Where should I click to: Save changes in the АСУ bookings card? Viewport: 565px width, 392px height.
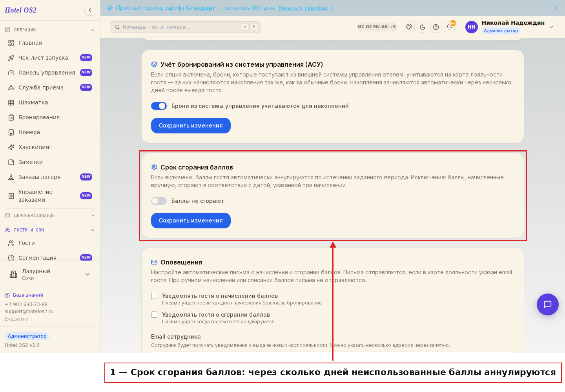pos(191,126)
